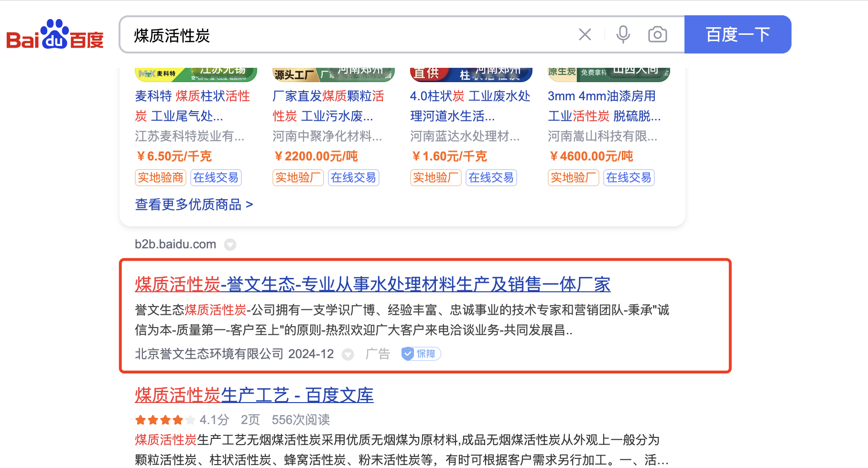Screen dimensions: 868x468
Task: Open 4.0柱状炭 工业废水处理 product link
Action: click(x=470, y=106)
